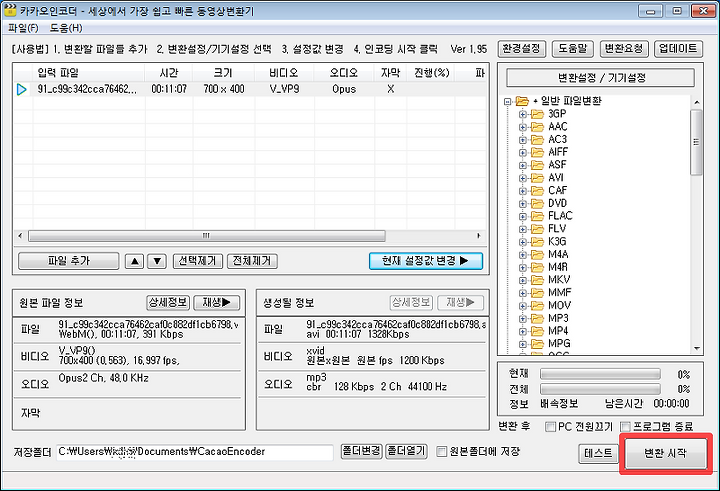Click the ASF folder icon
The width and height of the screenshot is (720, 491).
(537, 165)
